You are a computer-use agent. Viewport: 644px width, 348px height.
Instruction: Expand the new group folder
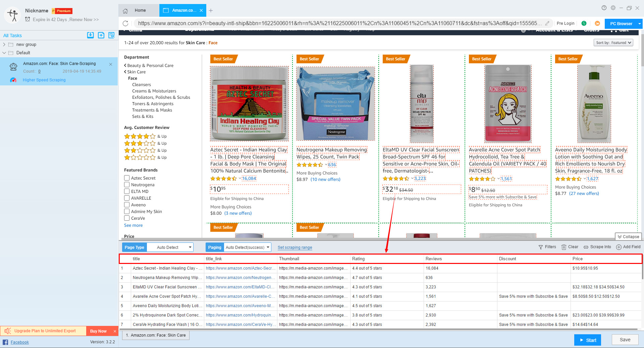[x=4, y=45]
